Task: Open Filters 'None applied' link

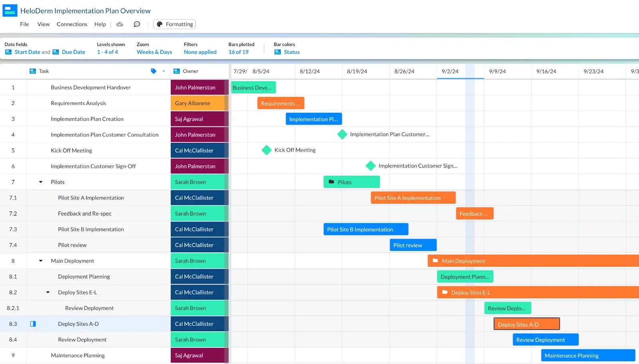Action: (x=200, y=52)
